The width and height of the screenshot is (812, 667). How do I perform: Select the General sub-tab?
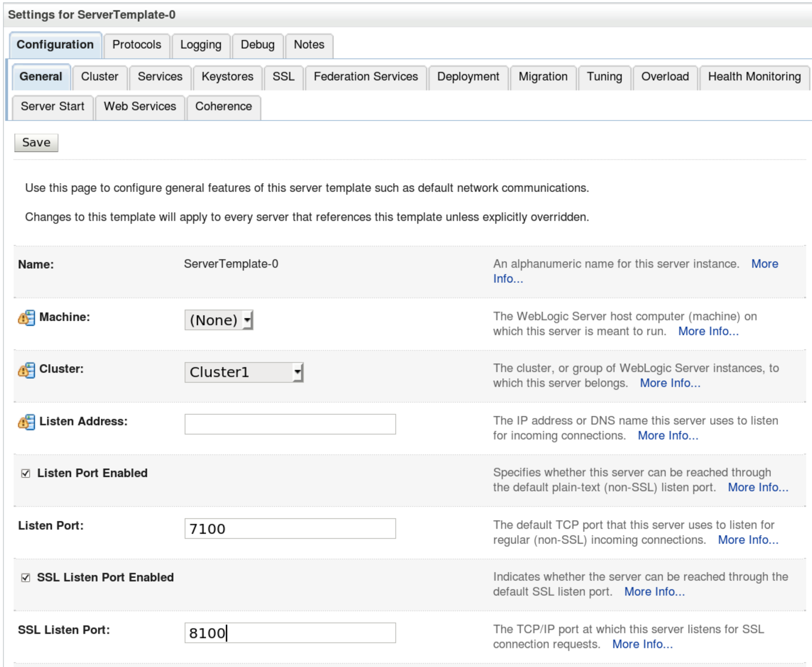41,77
